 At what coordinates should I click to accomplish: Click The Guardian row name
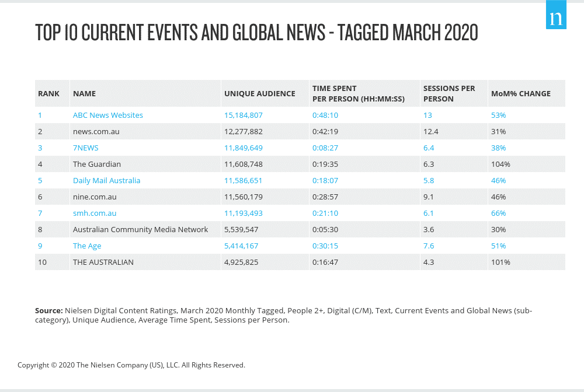[x=96, y=164]
